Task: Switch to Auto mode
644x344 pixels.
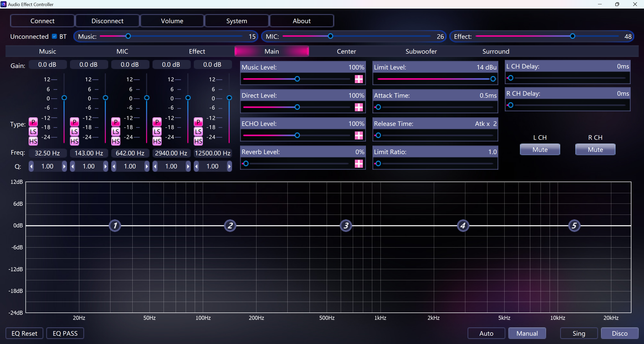Action: [486, 333]
